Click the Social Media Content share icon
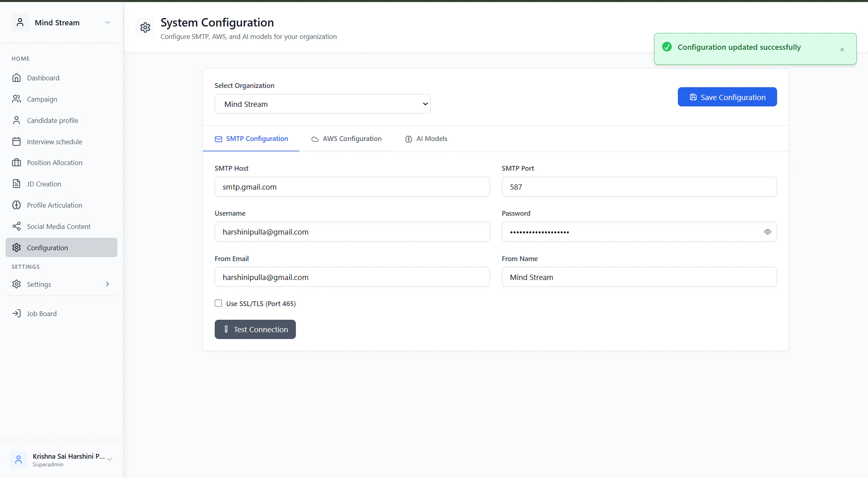Image resolution: width=868 pixels, height=478 pixels. [16, 227]
